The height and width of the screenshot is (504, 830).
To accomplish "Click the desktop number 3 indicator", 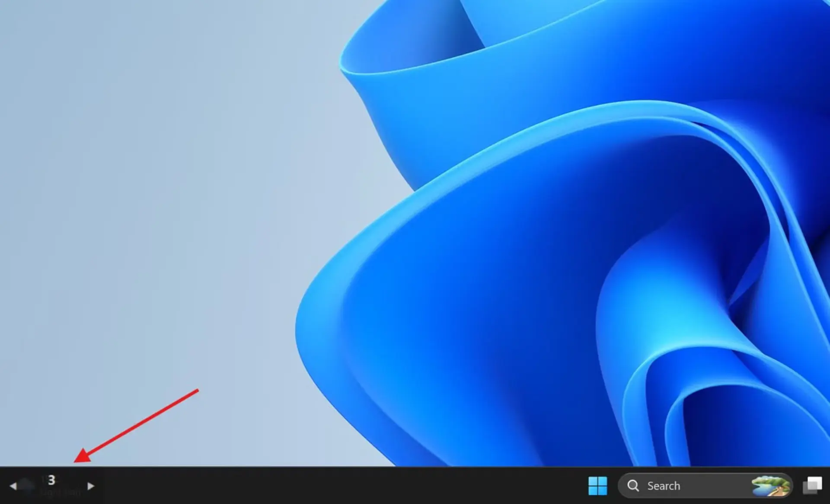I will [x=51, y=480].
